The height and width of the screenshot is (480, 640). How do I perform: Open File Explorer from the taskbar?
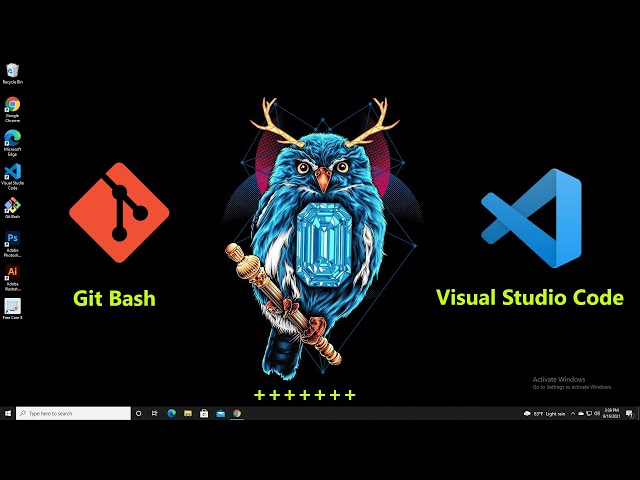pos(188,413)
